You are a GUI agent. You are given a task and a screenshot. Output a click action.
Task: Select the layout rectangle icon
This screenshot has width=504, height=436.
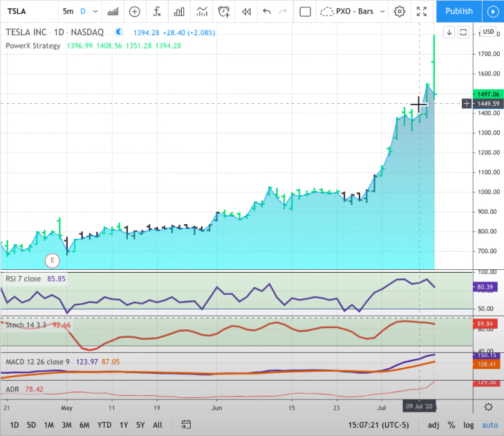pos(305,12)
